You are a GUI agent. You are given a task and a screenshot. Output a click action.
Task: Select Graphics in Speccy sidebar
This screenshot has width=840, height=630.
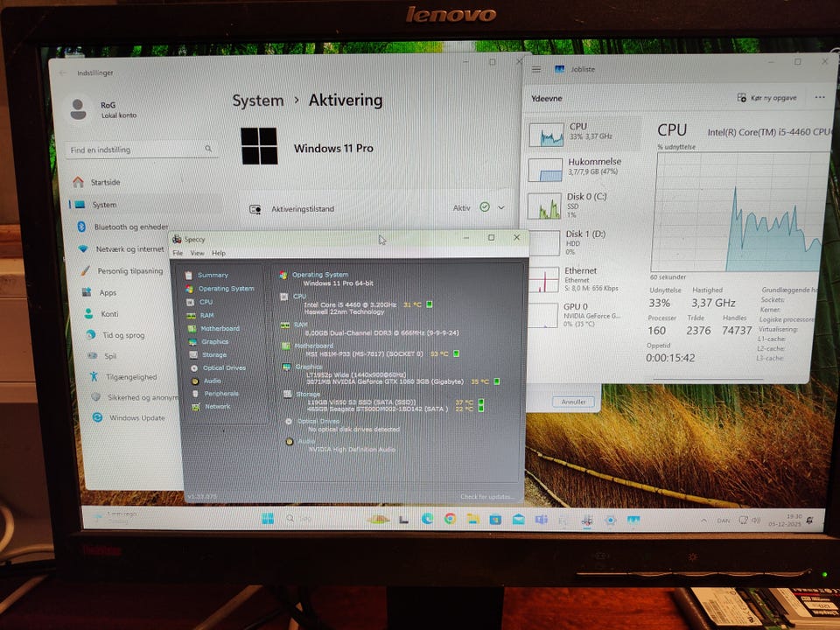point(214,341)
